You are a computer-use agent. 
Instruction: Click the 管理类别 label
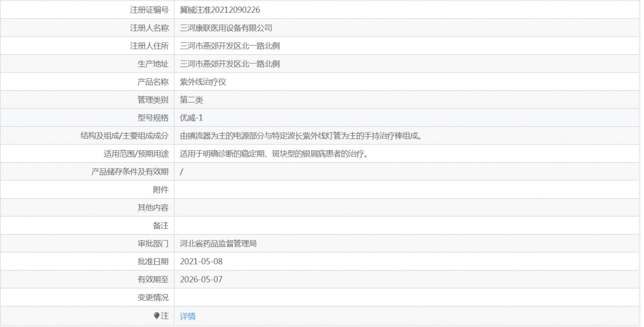click(153, 100)
